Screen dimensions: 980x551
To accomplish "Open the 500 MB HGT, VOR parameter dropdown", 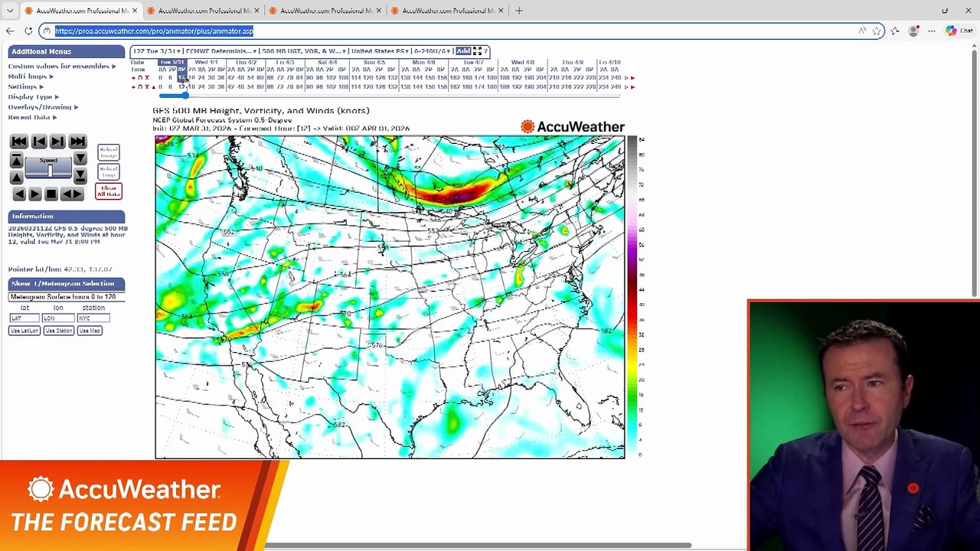I will pyautogui.click(x=303, y=51).
